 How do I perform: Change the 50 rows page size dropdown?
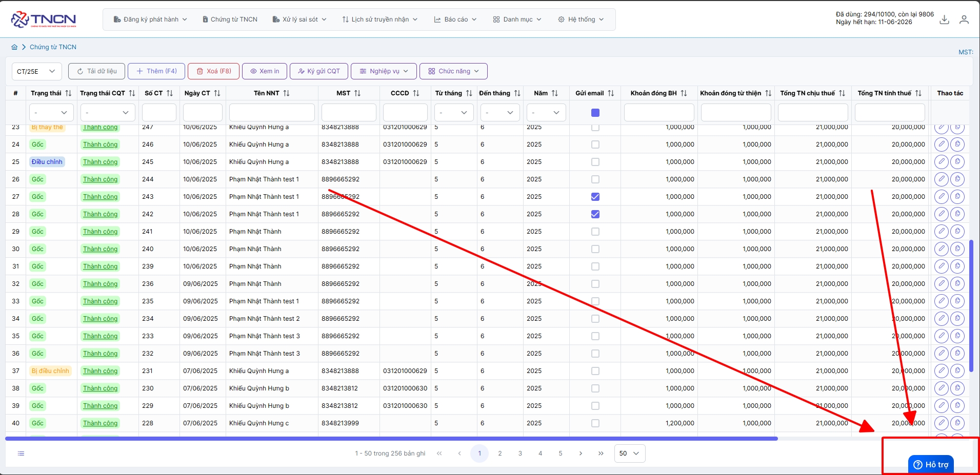630,453
